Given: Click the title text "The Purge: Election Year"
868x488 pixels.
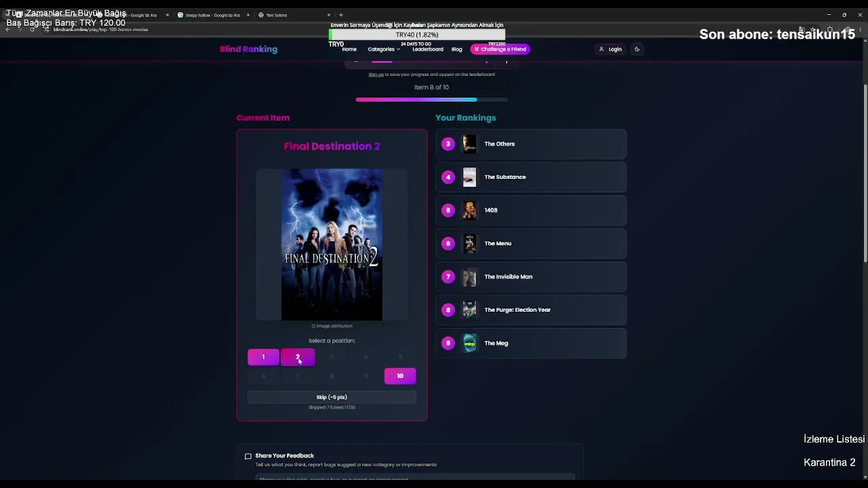Looking at the screenshot, I should click(517, 310).
